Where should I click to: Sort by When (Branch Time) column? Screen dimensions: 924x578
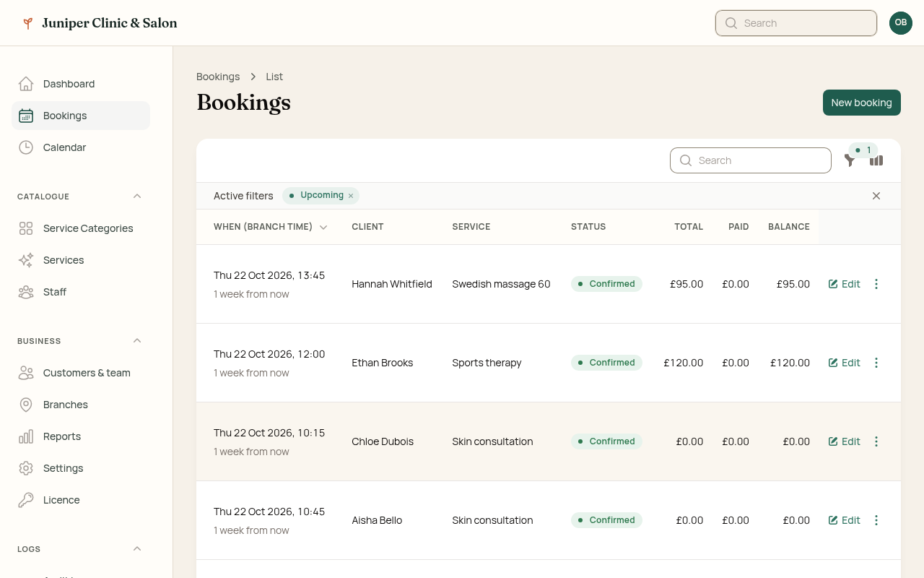point(271,227)
